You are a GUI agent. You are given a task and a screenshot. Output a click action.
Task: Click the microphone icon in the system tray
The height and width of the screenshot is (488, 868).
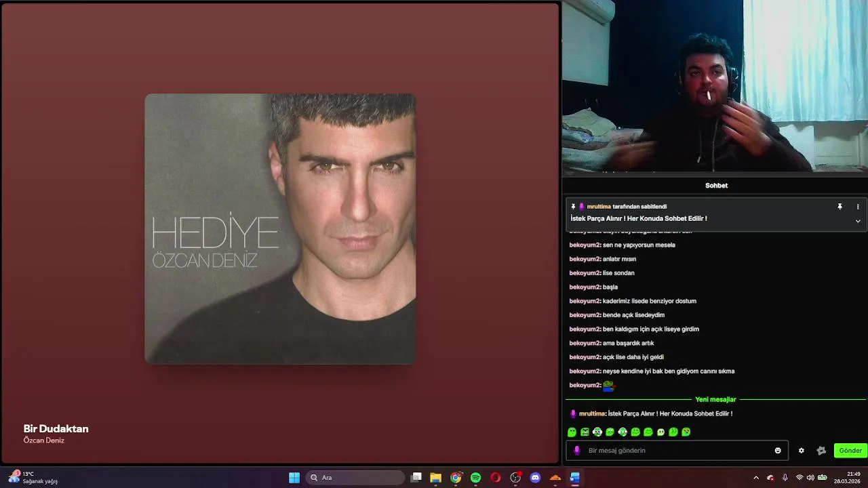[x=785, y=478]
